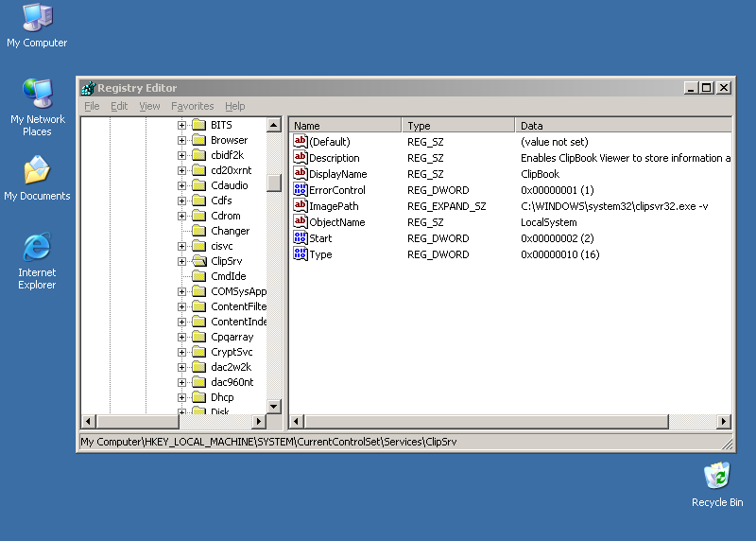Open the My Computer desktop icon
Screen dimensions: 756x541
pos(37,26)
